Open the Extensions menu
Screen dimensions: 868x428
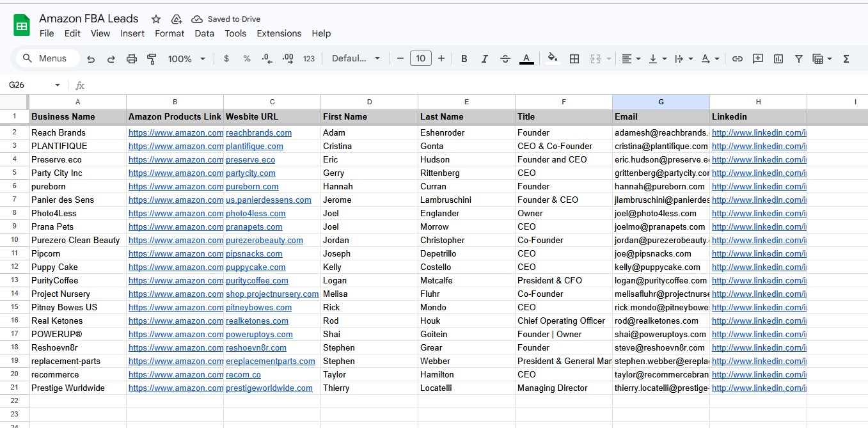pos(279,33)
